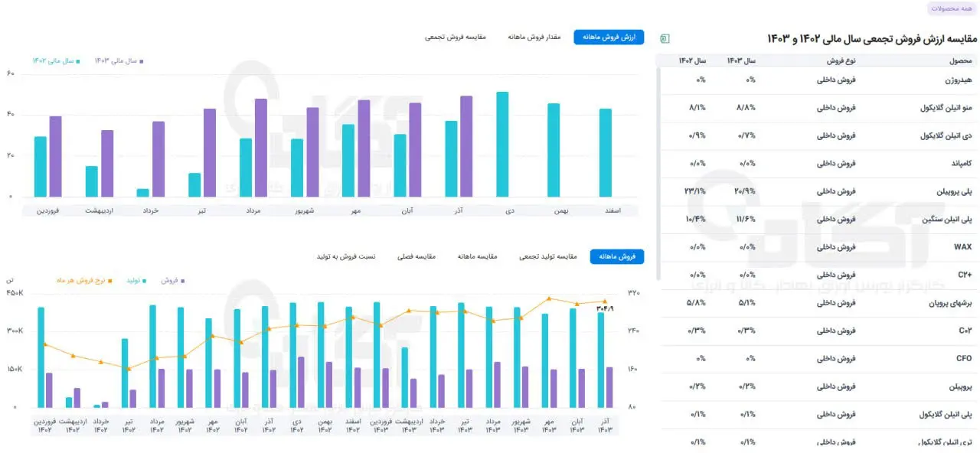The image size is (980, 453).
Task: Click the ۳۰۴/۹ data label on the rate line
Action: click(x=605, y=308)
